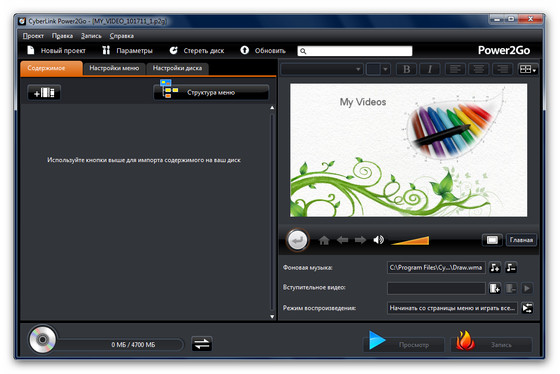Viewport: 560px width, 374px height.
Task: Add background music with note-plus icon
Action: click(495, 268)
